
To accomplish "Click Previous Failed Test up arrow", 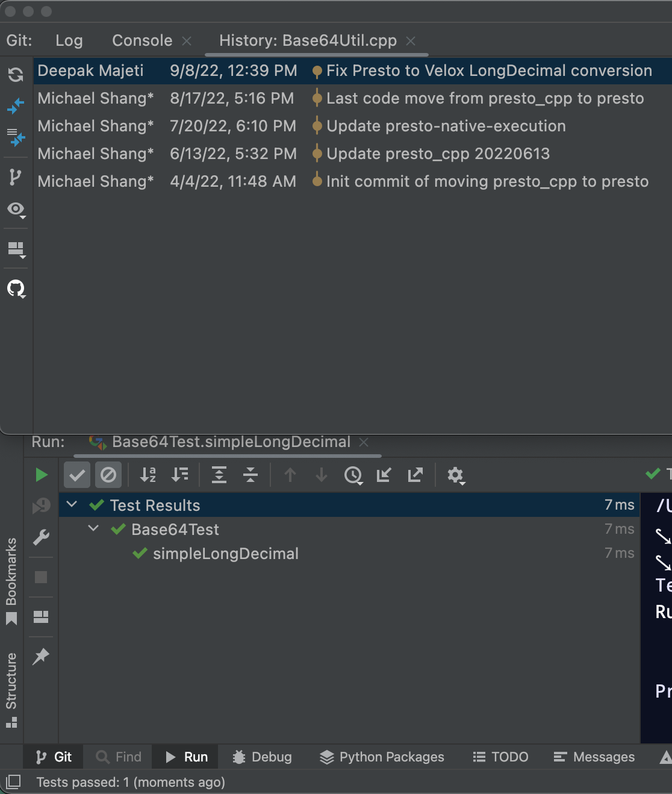I will [x=290, y=475].
